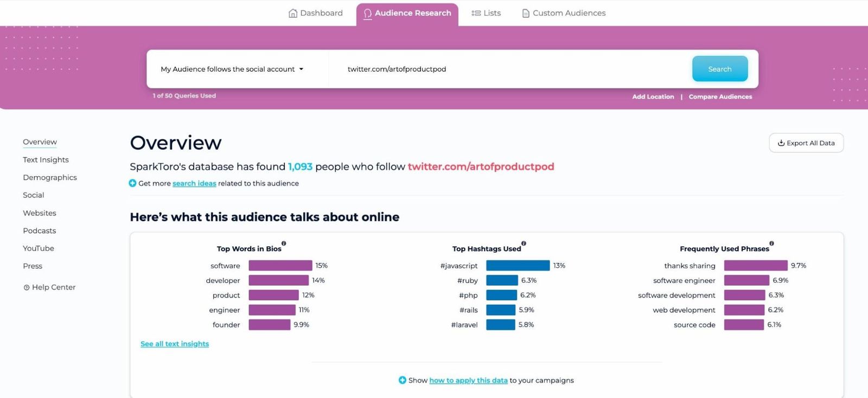Click info icon beside Top Hashtags Used
The height and width of the screenshot is (398, 868).
coord(524,243)
